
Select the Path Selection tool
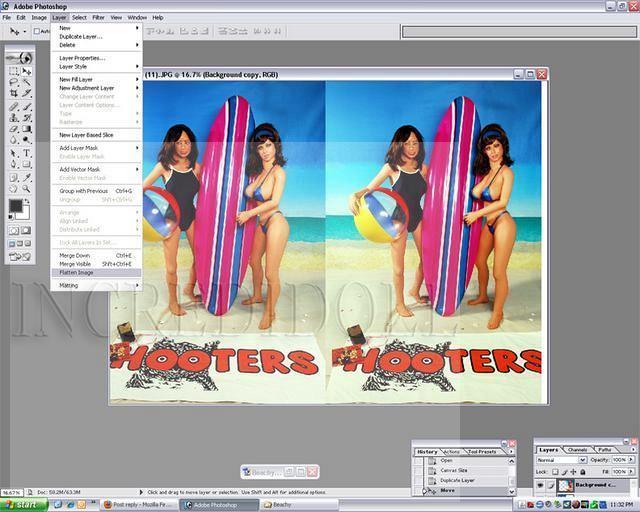pos(14,154)
